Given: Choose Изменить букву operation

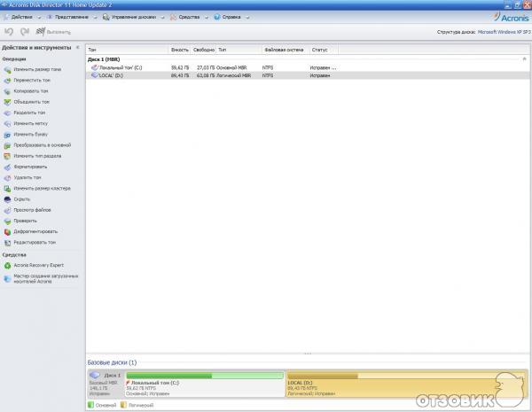Looking at the screenshot, I should coord(26,135).
